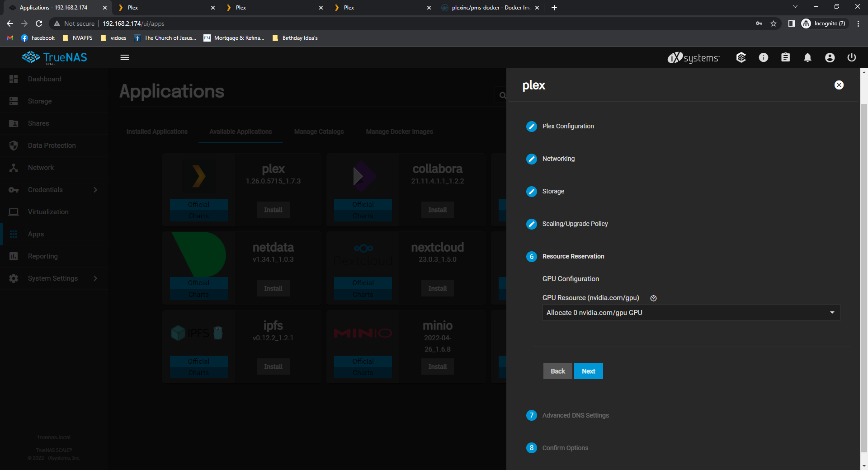Close the plex install panel
This screenshot has height=470, width=868.
[839, 85]
